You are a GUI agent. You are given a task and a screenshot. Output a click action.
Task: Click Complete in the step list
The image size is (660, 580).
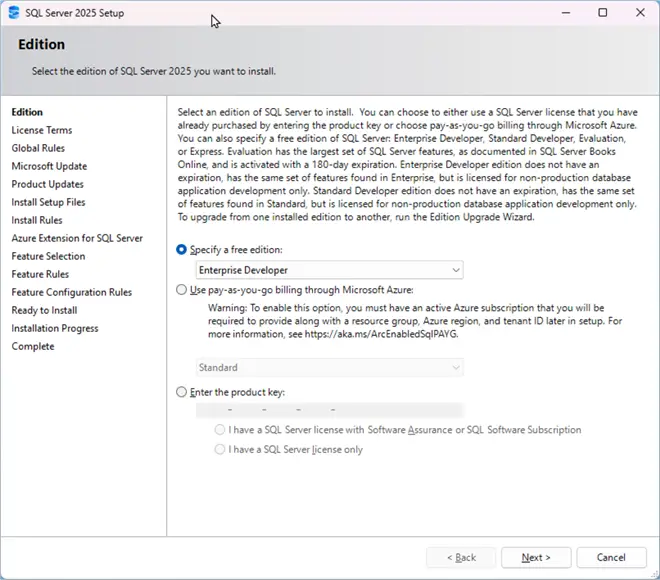(x=33, y=346)
